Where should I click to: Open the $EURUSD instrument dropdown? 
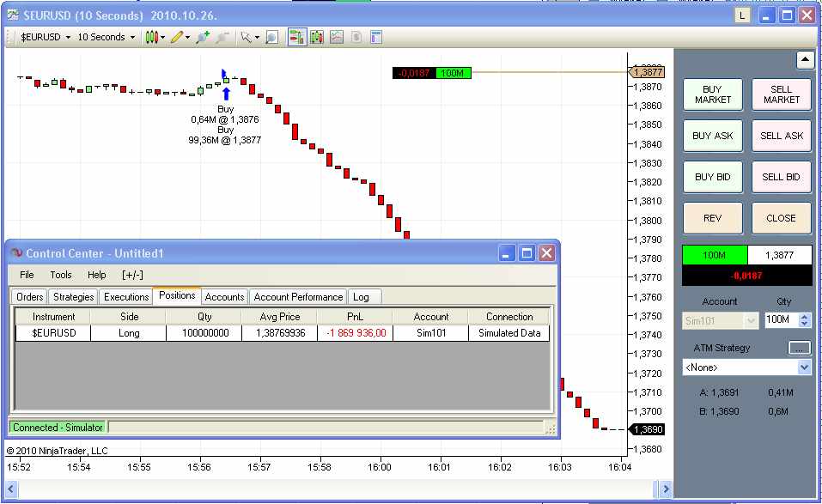(45, 37)
